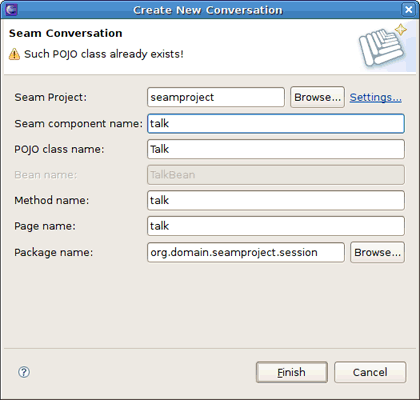The height and width of the screenshot is (400, 420).
Task: Cancel the new conversation wizard
Action: [x=370, y=372]
